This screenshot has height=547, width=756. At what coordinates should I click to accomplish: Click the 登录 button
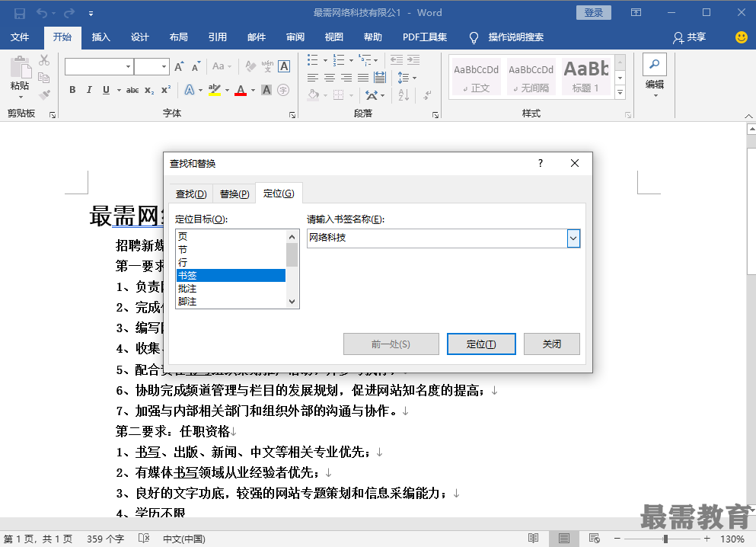coord(594,12)
